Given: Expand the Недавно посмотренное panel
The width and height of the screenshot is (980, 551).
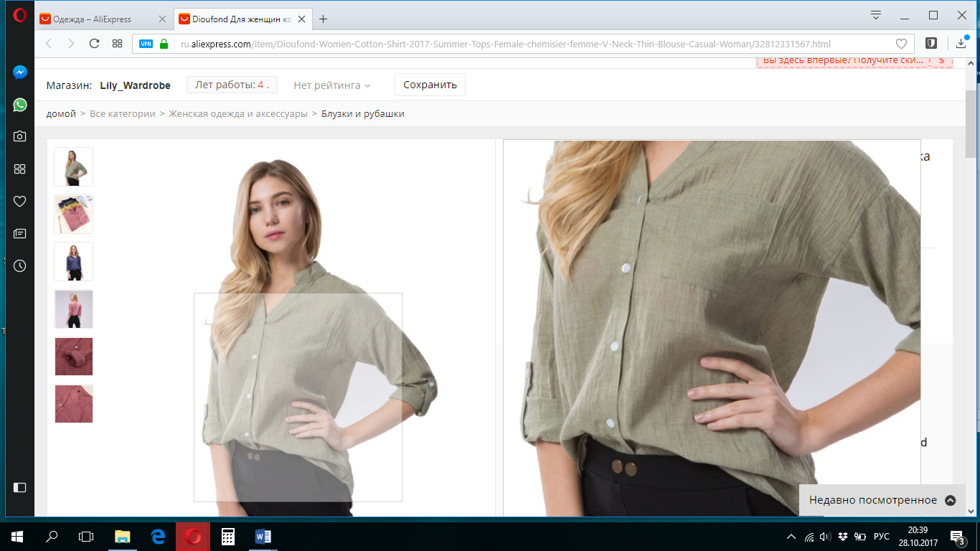Looking at the screenshot, I should coord(882,500).
